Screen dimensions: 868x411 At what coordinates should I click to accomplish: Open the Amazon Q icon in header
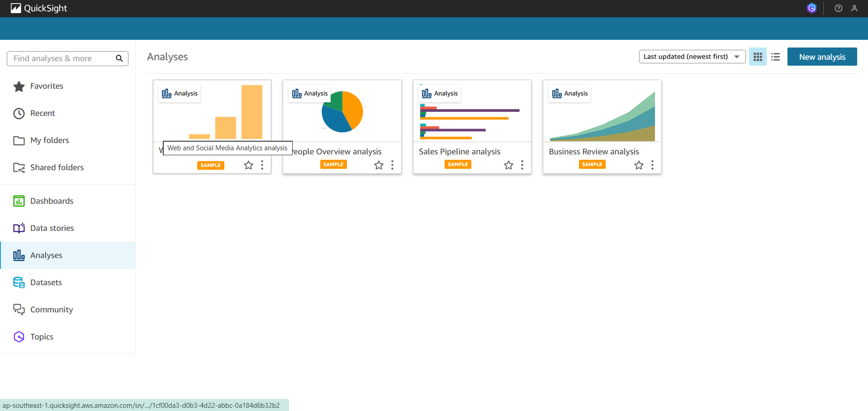click(811, 8)
